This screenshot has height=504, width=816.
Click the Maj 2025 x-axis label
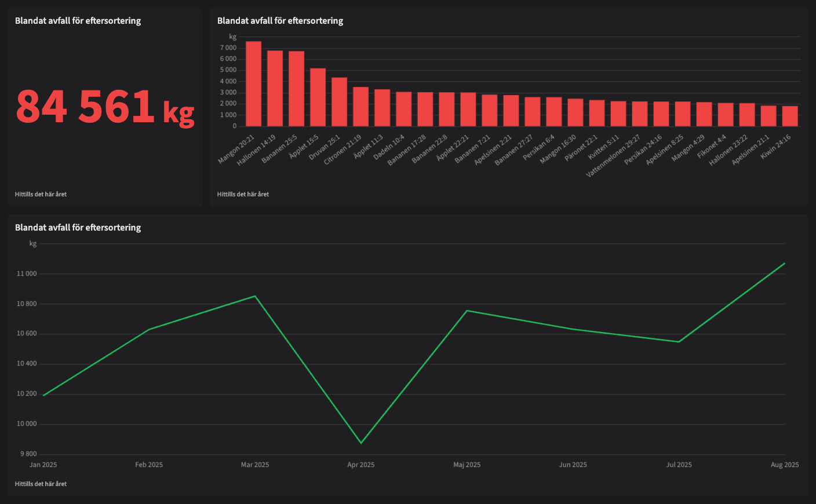467,465
